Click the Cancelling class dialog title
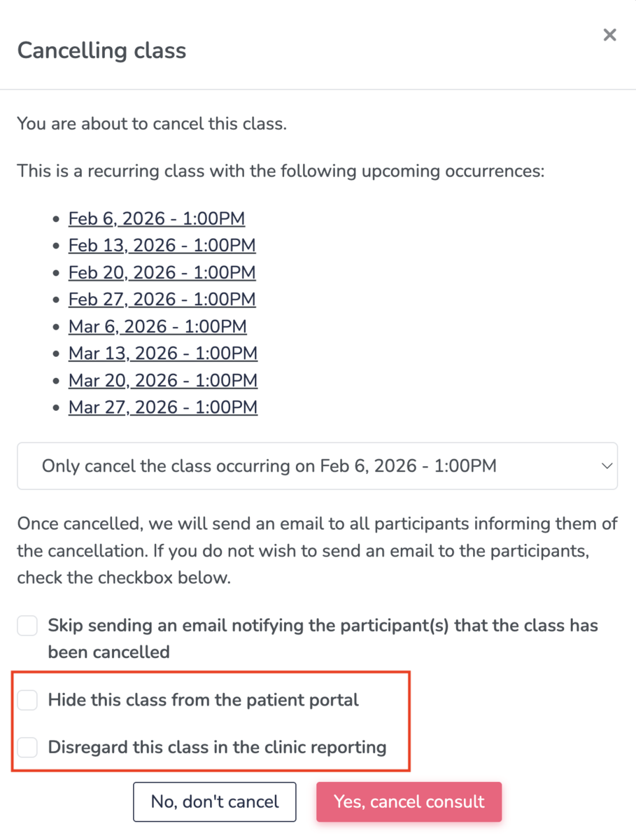This screenshot has height=840, width=636. (x=101, y=50)
